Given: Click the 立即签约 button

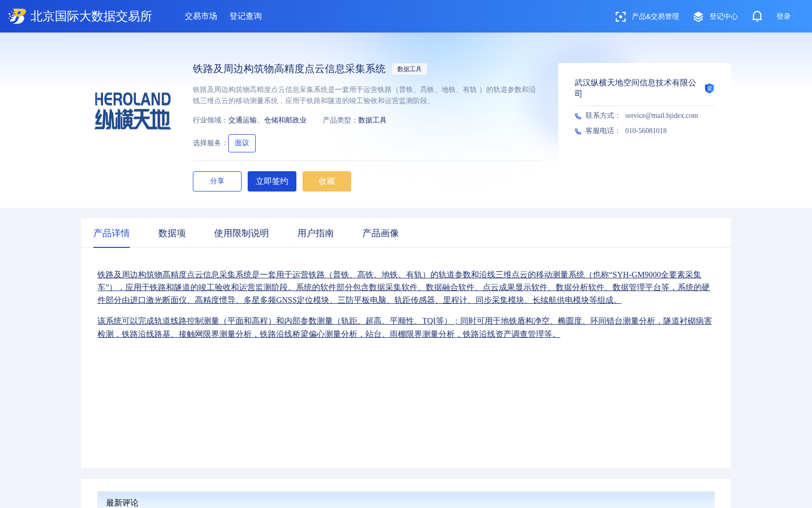Looking at the screenshot, I should pos(272,181).
